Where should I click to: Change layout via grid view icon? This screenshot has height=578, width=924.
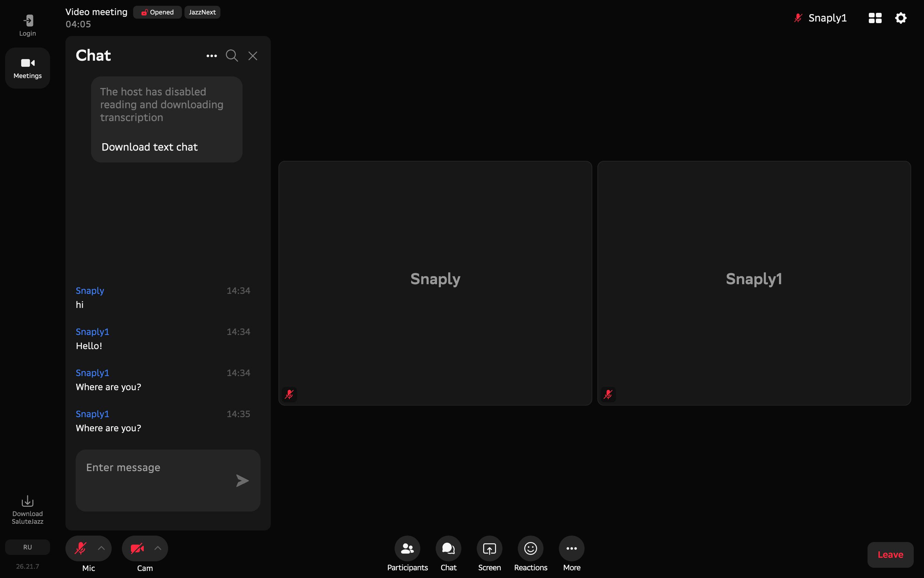pos(875,18)
